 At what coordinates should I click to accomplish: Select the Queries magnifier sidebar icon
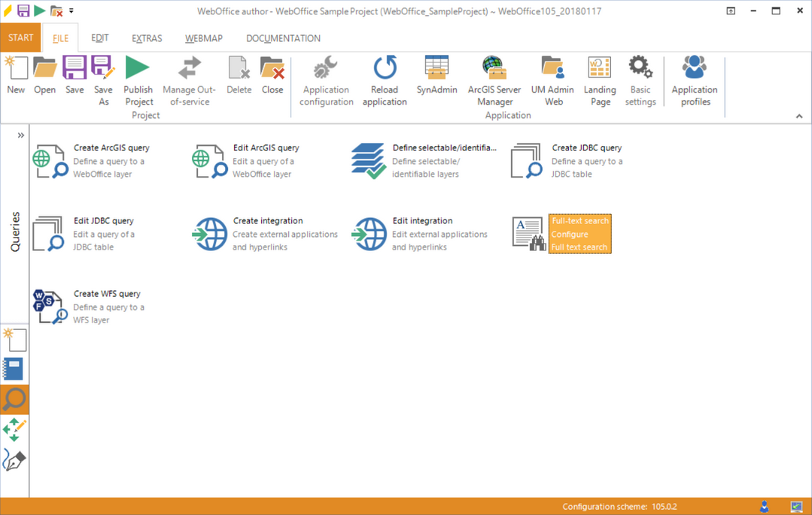(14, 399)
